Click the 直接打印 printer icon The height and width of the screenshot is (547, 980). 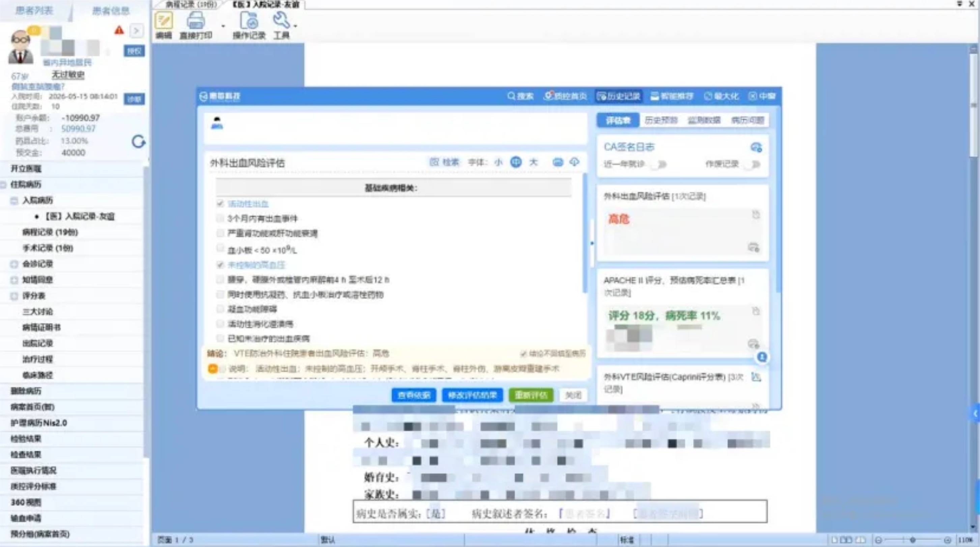pos(196,21)
